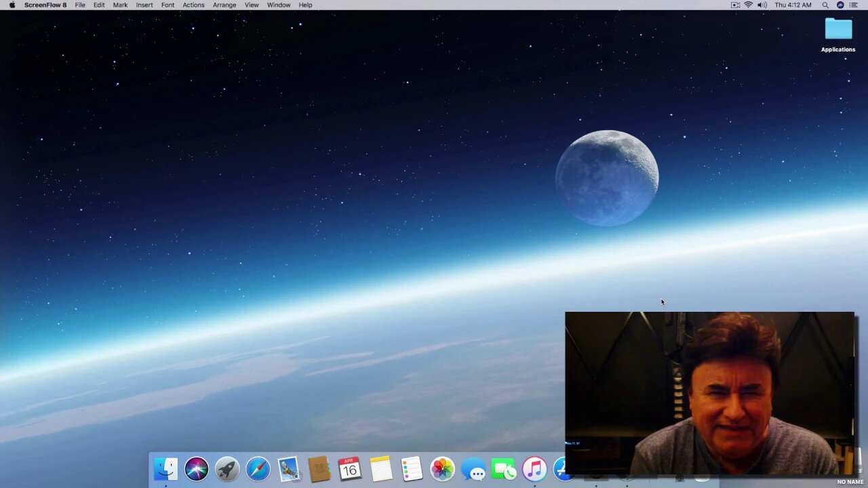
Task: Open the Actions menu
Action: pos(193,5)
